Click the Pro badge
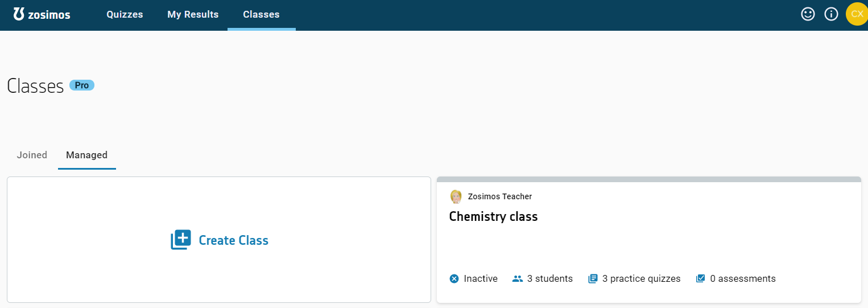This screenshot has width=868, height=308. point(82,85)
